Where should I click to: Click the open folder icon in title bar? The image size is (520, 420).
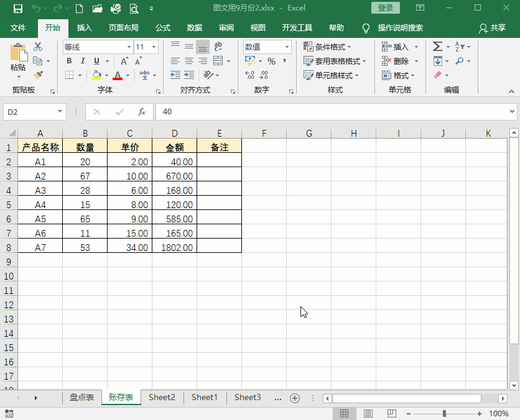(98, 8)
